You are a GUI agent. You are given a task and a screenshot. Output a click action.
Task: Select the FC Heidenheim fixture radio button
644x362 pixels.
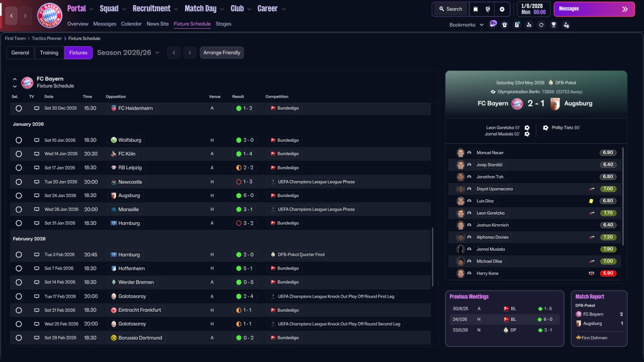pos(19,108)
